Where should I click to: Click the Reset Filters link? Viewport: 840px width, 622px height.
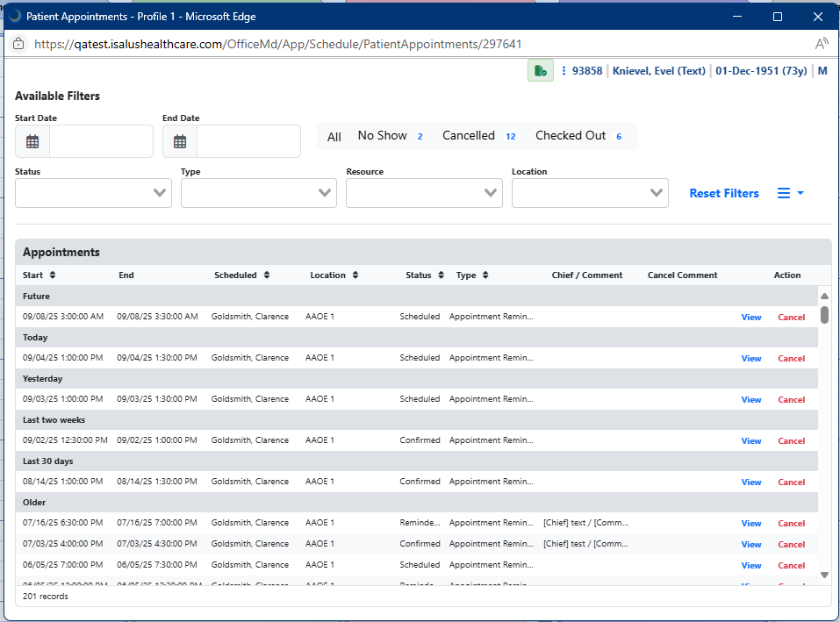(724, 193)
